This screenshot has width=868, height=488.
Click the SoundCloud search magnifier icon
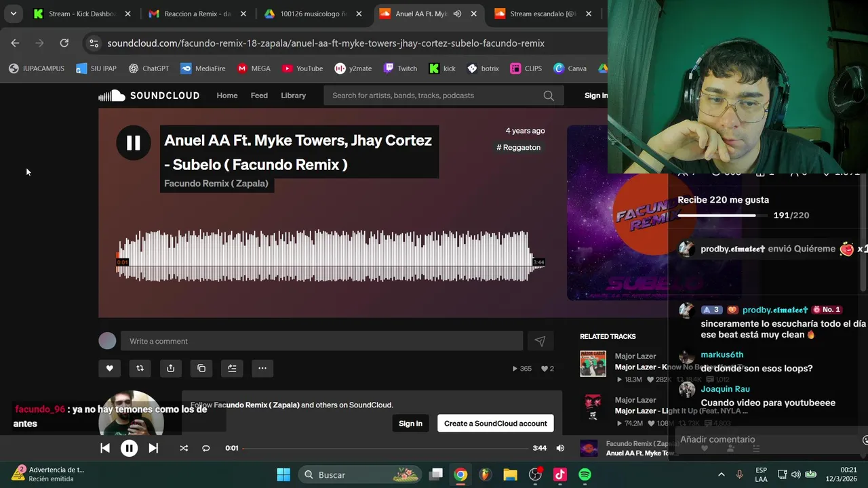[x=549, y=96]
